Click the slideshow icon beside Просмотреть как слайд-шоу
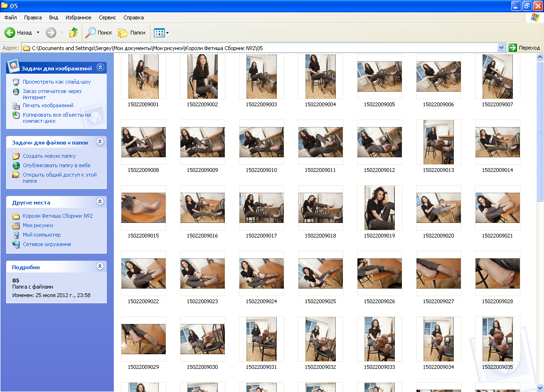Screen dimensions: 544x392 (16, 82)
